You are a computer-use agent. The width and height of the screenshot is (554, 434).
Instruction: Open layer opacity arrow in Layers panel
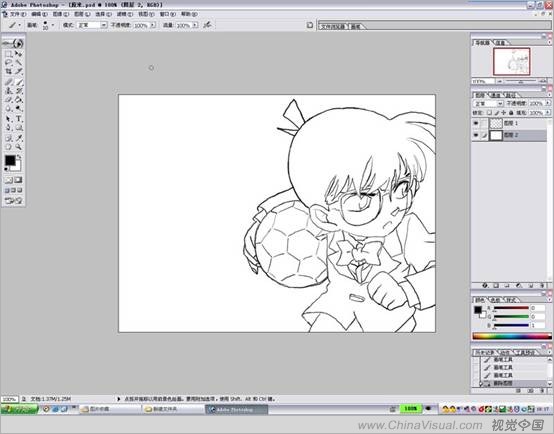pos(547,103)
